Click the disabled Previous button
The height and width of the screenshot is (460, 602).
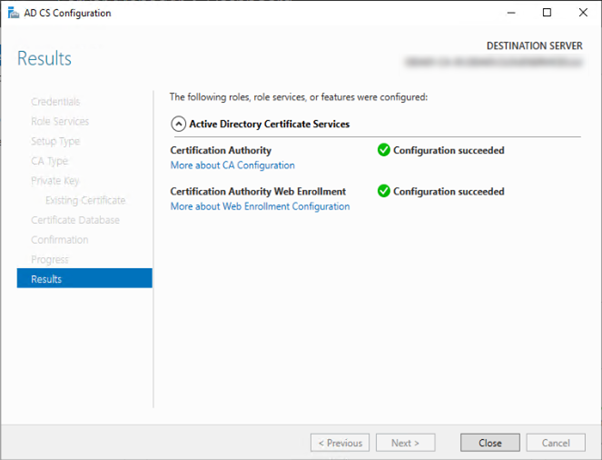pos(340,442)
